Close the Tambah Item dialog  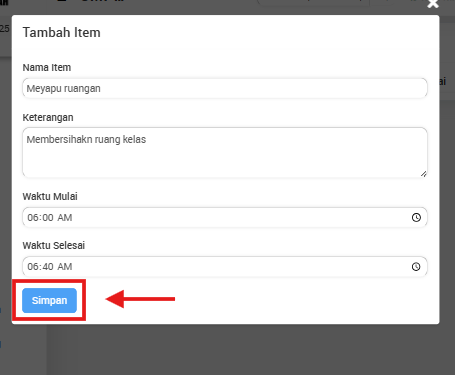433,4
